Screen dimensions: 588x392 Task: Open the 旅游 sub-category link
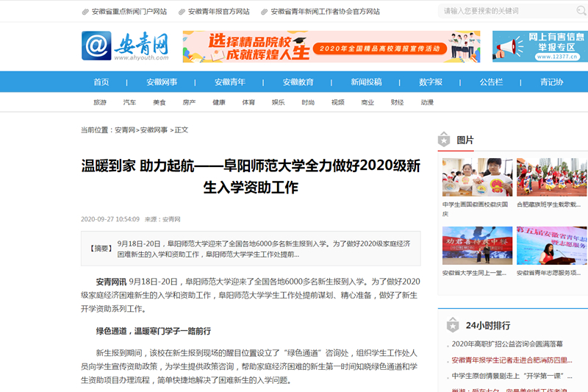(x=100, y=102)
